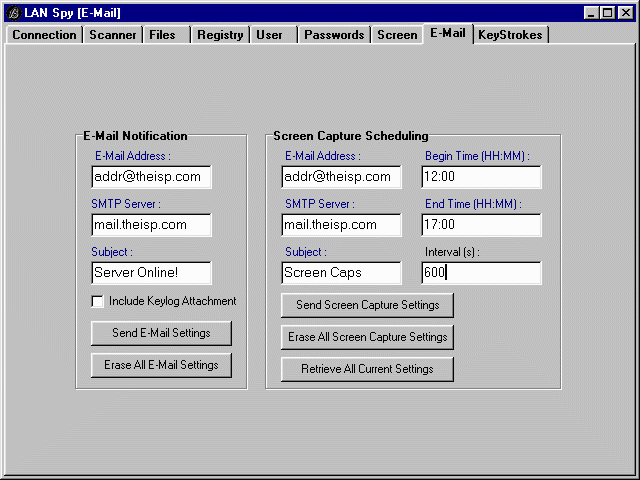Switch to the Connection tab

coord(44,35)
